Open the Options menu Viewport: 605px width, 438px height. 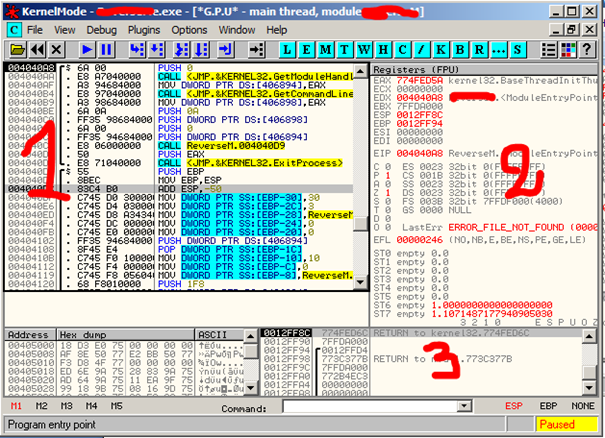pyautogui.click(x=187, y=30)
